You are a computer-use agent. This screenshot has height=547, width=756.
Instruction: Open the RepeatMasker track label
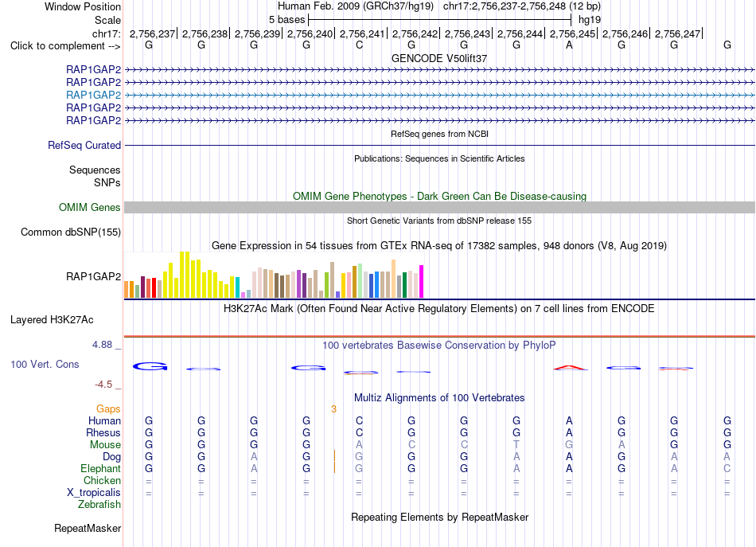pos(88,528)
